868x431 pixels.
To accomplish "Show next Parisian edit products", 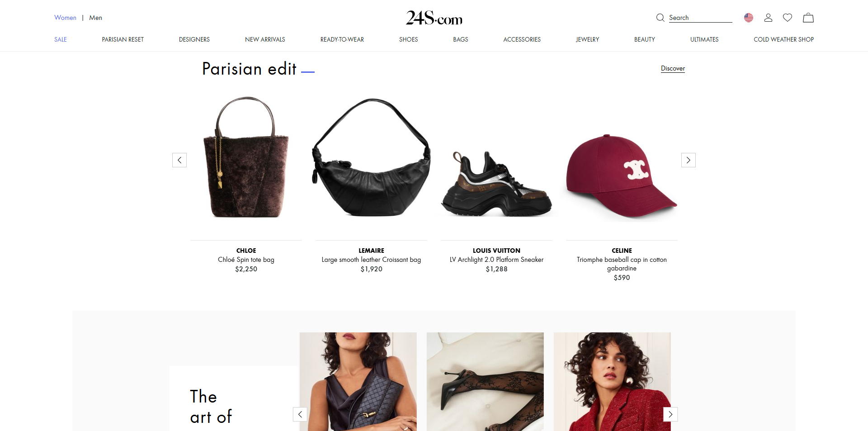I will pos(689,160).
